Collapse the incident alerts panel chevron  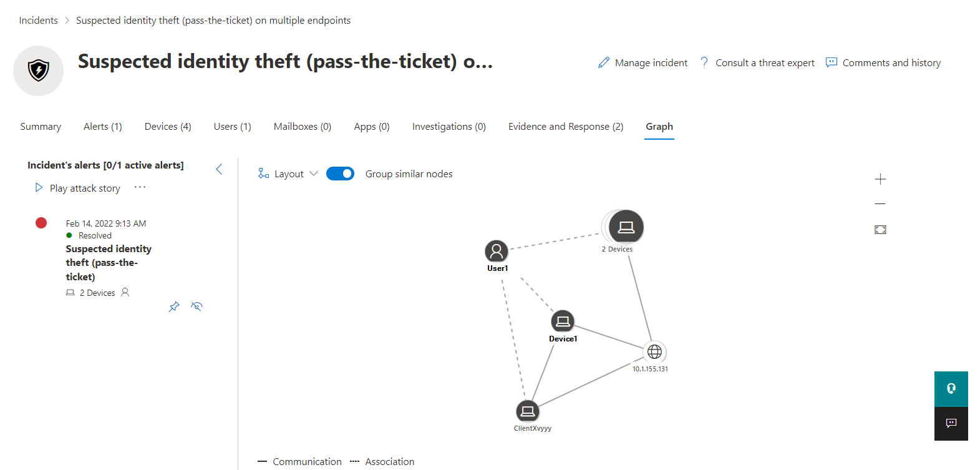click(219, 169)
